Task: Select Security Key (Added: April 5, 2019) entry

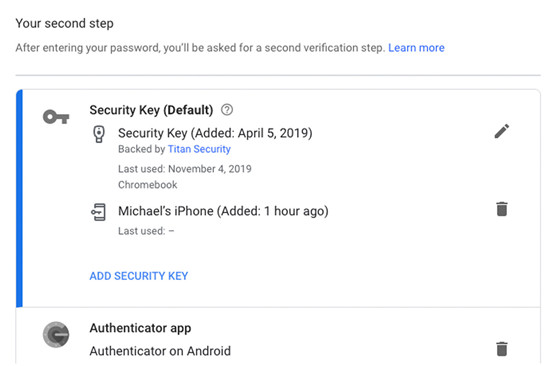Action: click(x=215, y=133)
